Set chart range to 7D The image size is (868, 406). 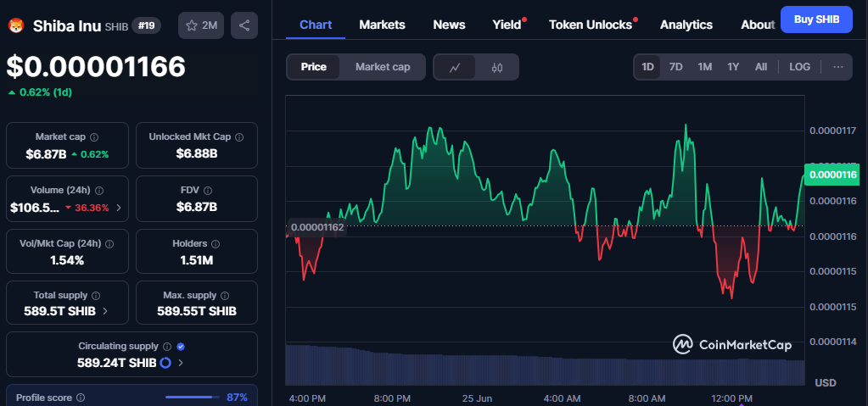pos(676,67)
